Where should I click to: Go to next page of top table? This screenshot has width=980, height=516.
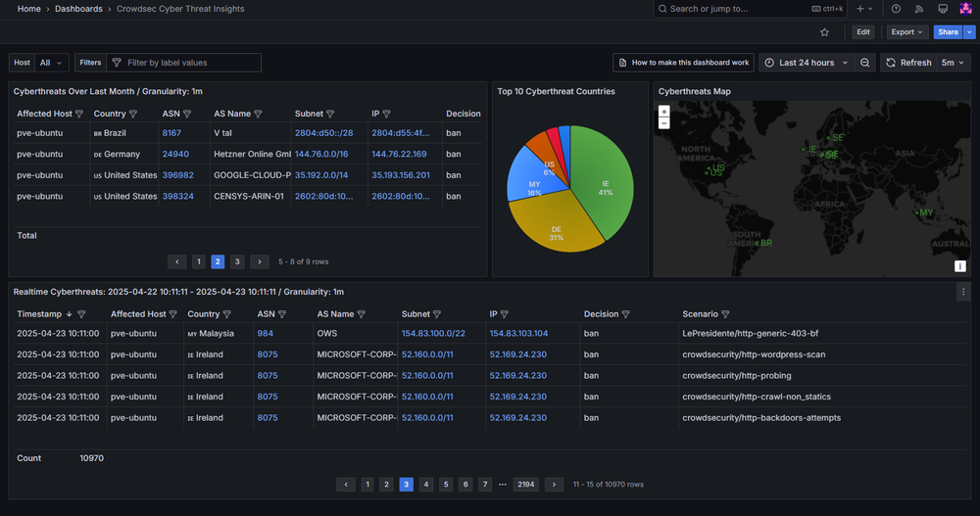point(260,261)
